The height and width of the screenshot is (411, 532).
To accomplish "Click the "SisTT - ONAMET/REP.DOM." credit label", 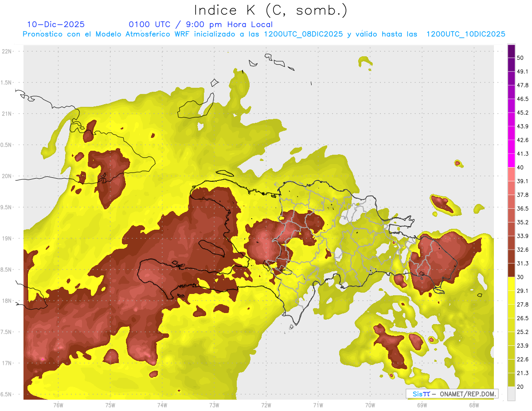I will [452, 394].
